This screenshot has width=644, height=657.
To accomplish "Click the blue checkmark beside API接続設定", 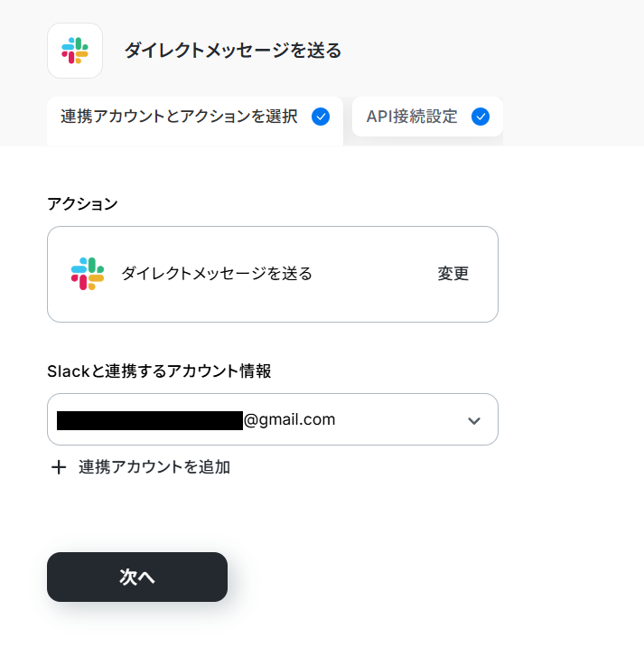I will (481, 117).
